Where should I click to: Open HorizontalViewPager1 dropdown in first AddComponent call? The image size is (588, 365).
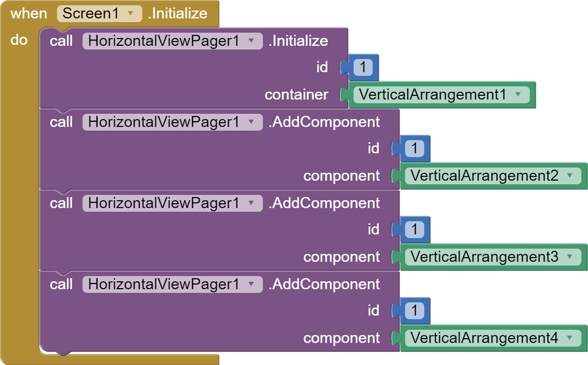251,122
